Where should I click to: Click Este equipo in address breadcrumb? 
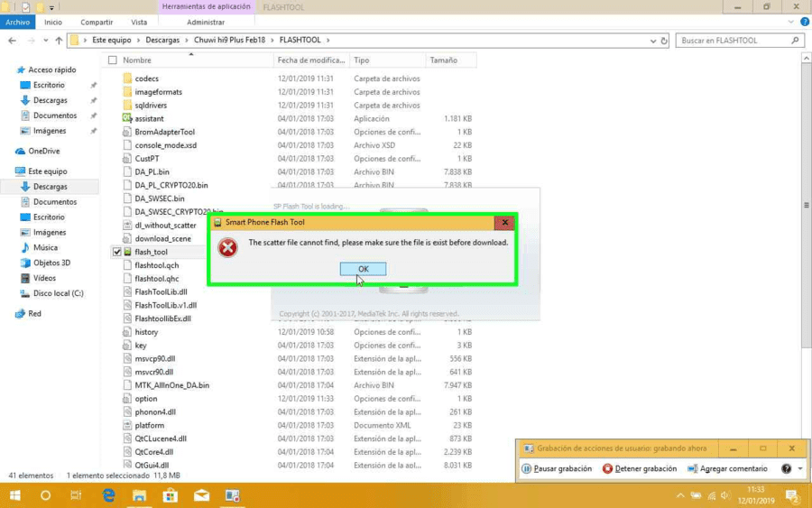pyautogui.click(x=111, y=40)
